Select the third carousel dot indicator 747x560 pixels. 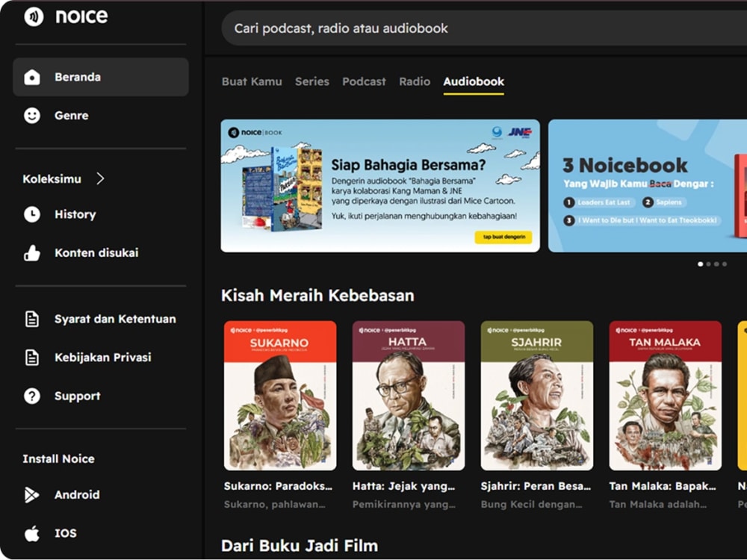pos(716,264)
